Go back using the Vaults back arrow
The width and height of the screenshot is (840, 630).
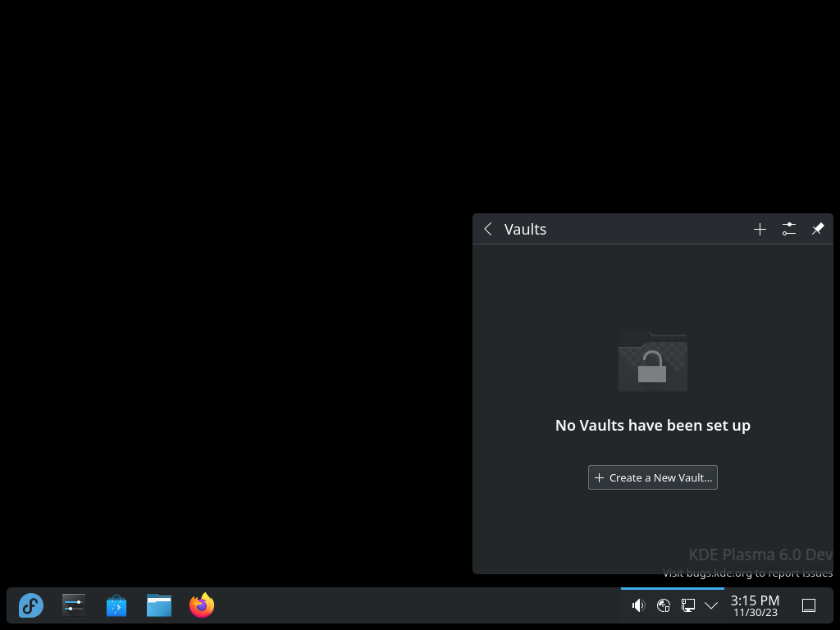pyautogui.click(x=488, y=230)
